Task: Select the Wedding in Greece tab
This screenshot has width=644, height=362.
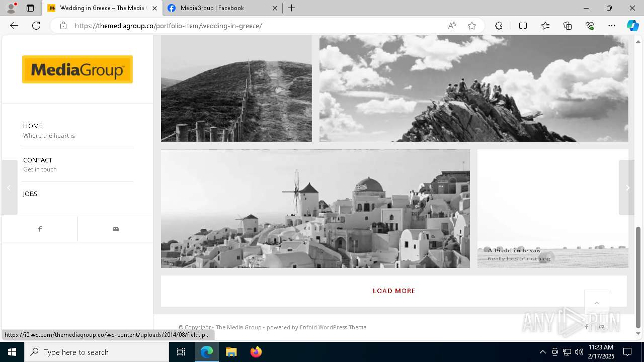Action: tap(102, 8)
